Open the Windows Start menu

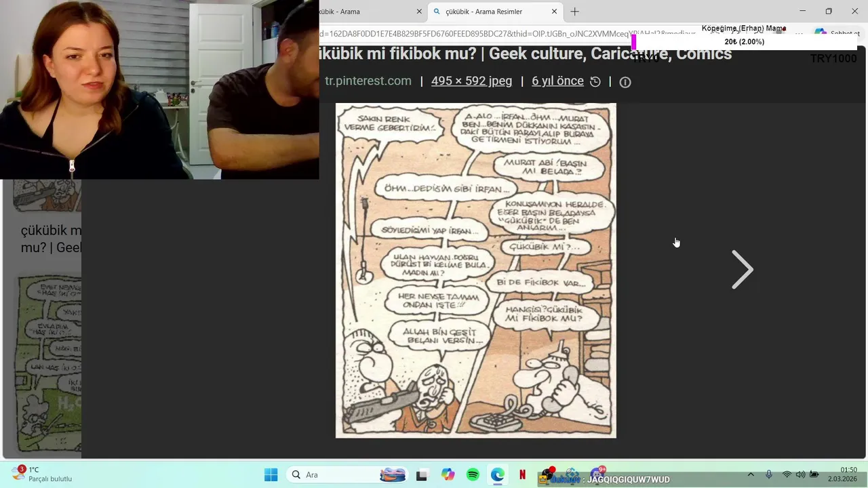(x=271, y=474)
